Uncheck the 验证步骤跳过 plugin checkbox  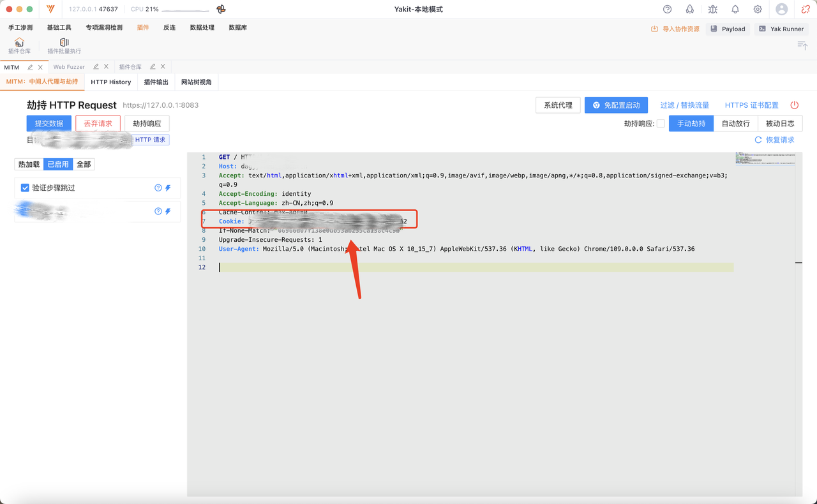[x=25, y=188]
